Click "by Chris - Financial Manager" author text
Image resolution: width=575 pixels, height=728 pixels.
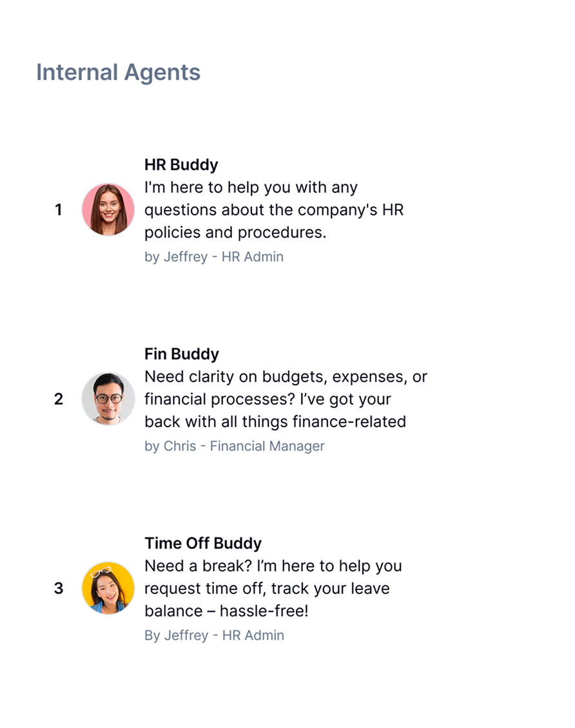235,446
